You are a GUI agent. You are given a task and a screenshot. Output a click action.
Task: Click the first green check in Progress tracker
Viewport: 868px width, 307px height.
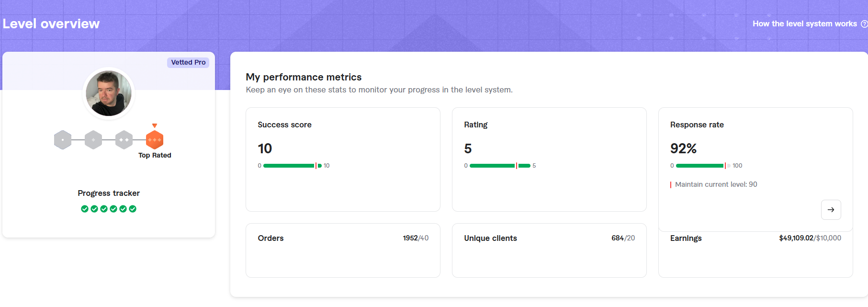[85, 209]
